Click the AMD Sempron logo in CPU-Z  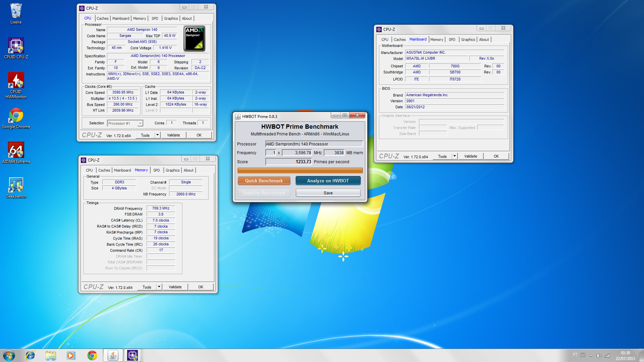point(194,39)
